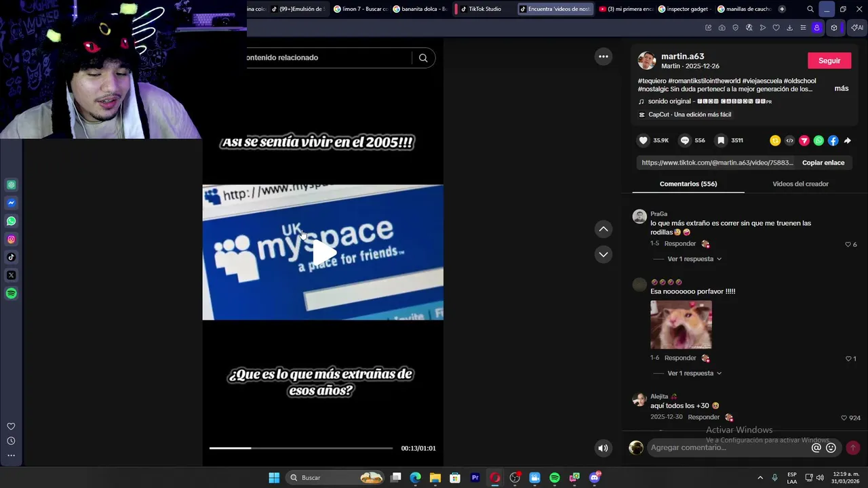Click the red post comment arrow button
Viewport: 868px width, 488px height.
pos(853,447)
